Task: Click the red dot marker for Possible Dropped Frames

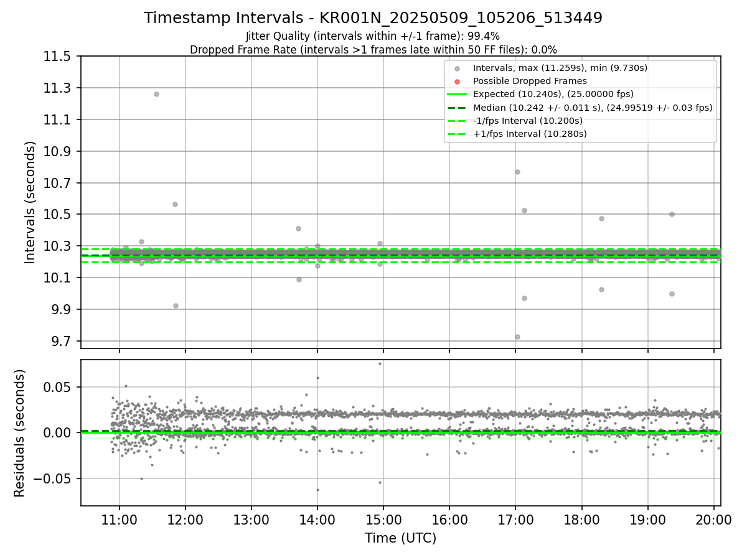Action: [x=458, y=82]
